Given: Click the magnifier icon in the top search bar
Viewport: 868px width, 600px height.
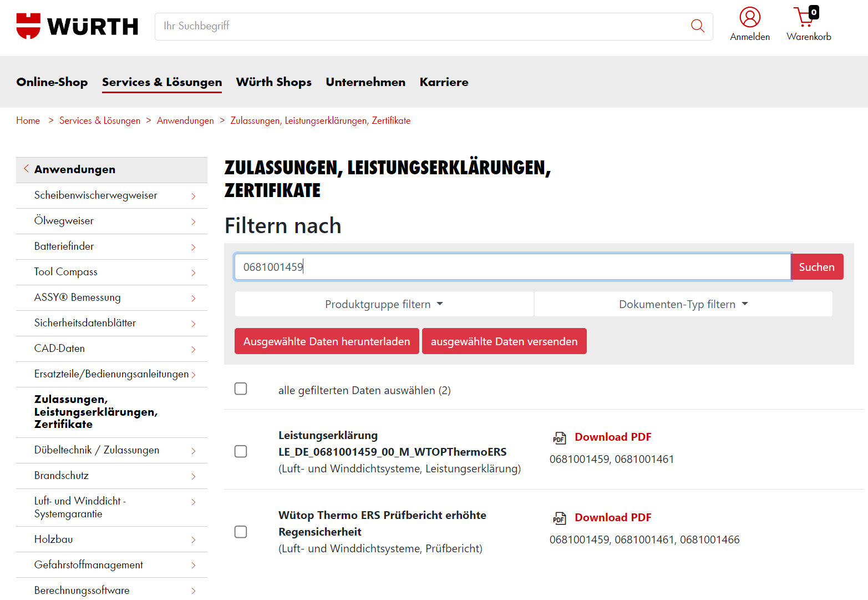Looking at the screenshot, I should pyautogui.click(x=698, y=26).
